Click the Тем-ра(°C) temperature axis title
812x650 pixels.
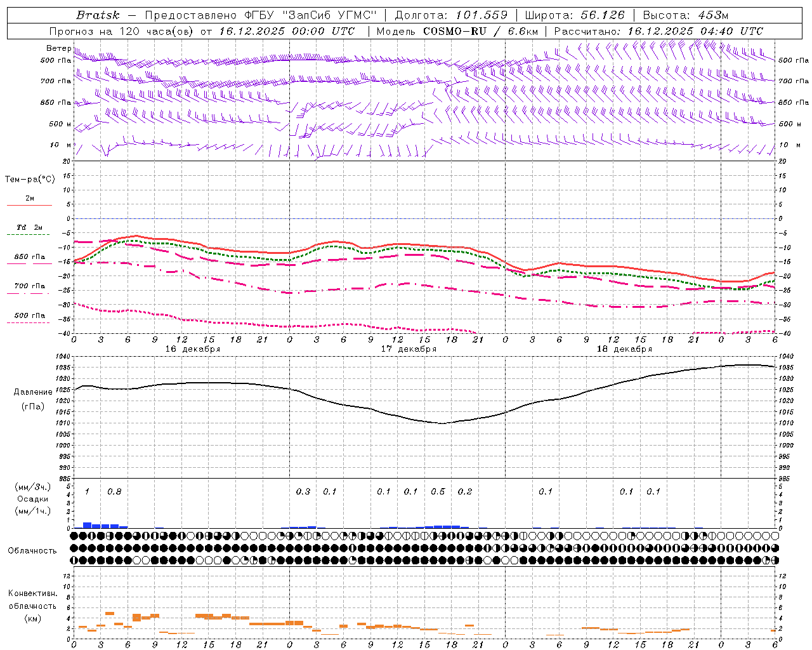pos(30,179)
